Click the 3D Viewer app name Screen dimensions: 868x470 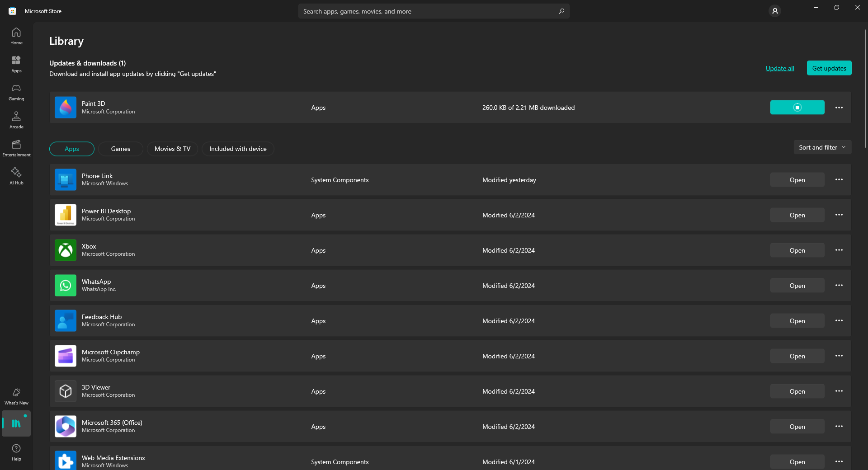(x=96, y=387)
